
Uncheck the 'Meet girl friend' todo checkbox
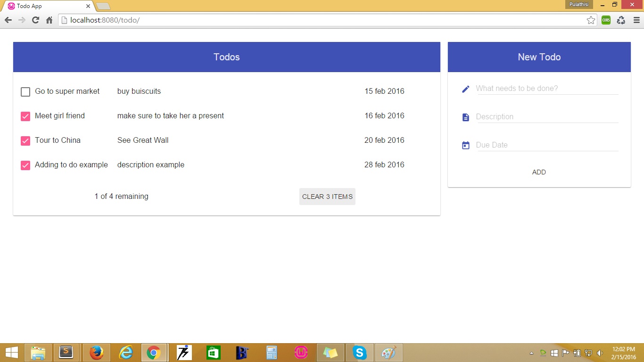pos(25,116)
